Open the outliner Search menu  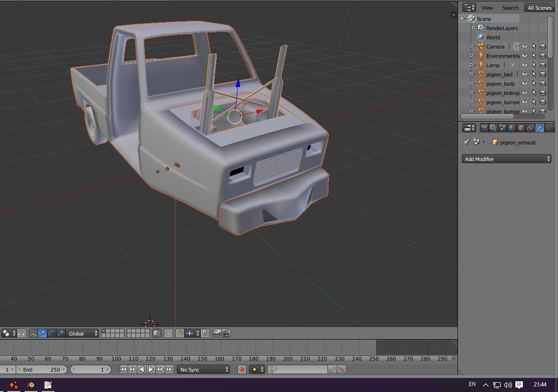coord(510,7)
